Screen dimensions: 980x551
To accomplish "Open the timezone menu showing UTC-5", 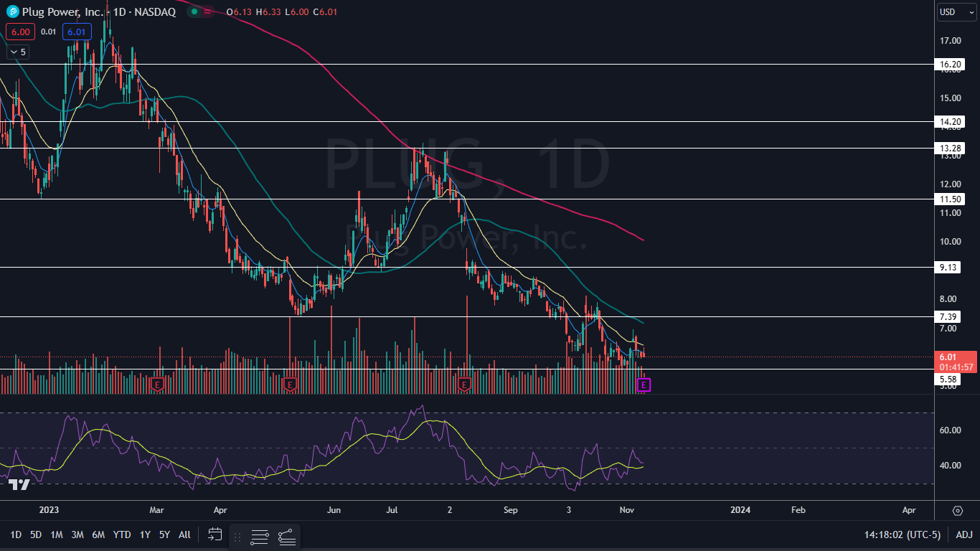I will [x=903, y=534].
